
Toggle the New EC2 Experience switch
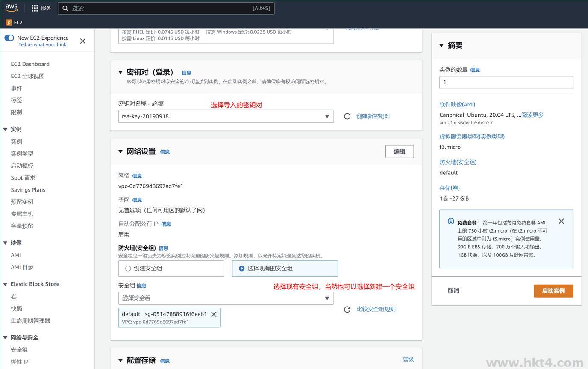(9, 38)
